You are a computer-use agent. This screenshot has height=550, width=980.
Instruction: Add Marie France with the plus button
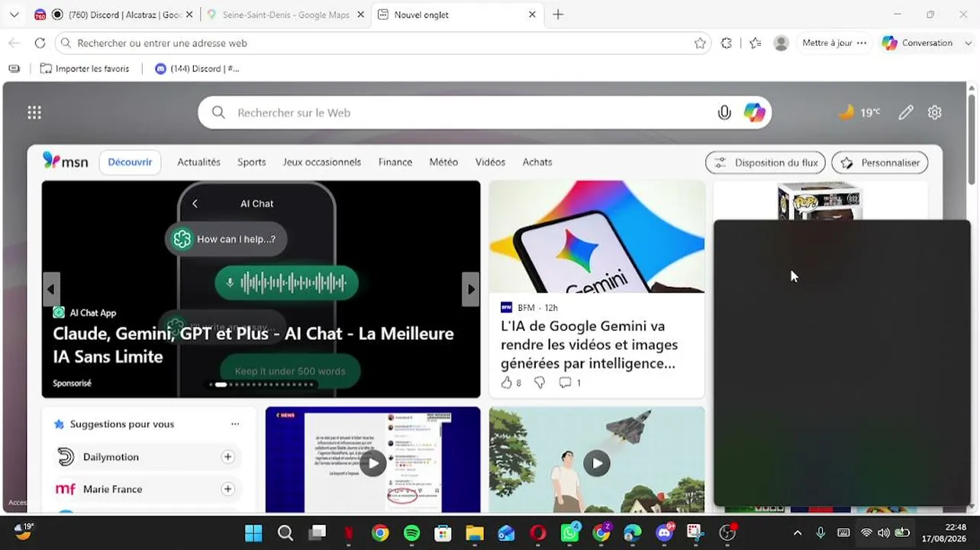click(x=227, y=489)
